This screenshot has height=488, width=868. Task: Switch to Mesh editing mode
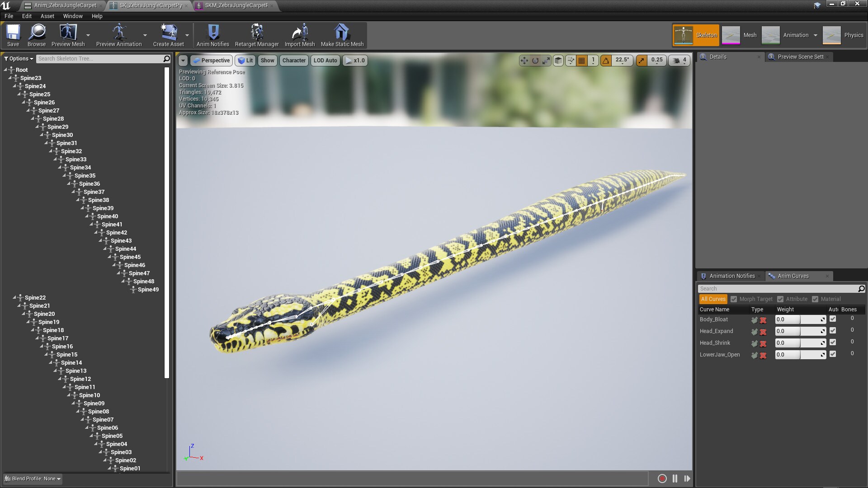tap(750, 35)
